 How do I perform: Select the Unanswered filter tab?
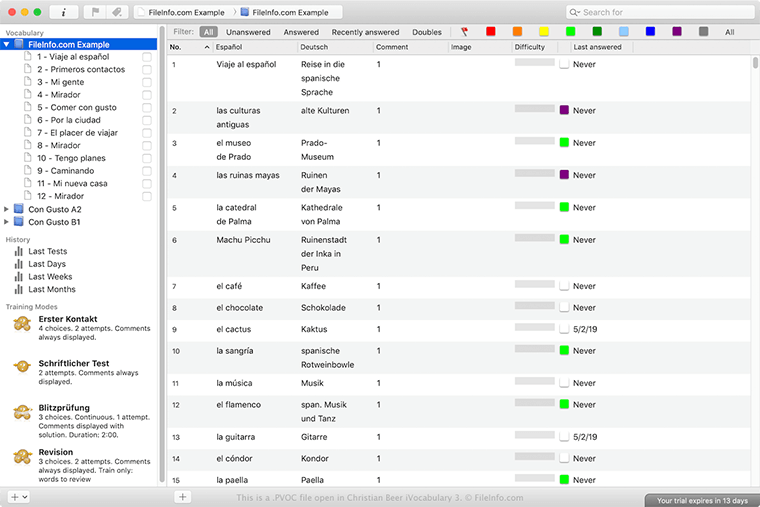248,32
